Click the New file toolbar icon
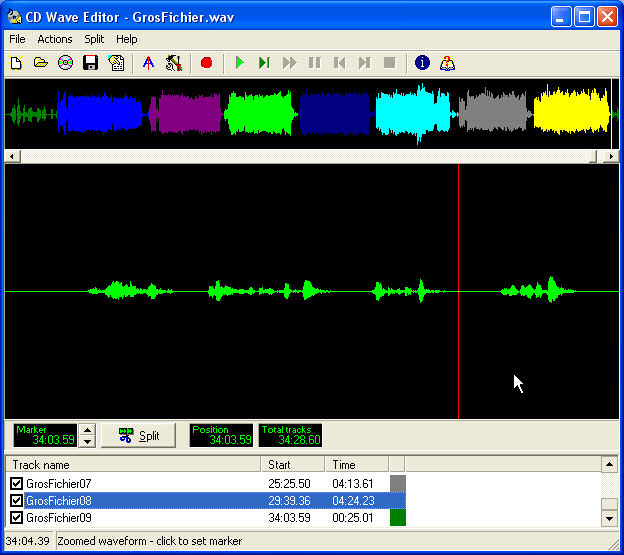This screenshot has height=555, width=624. (x=16, y=63)
